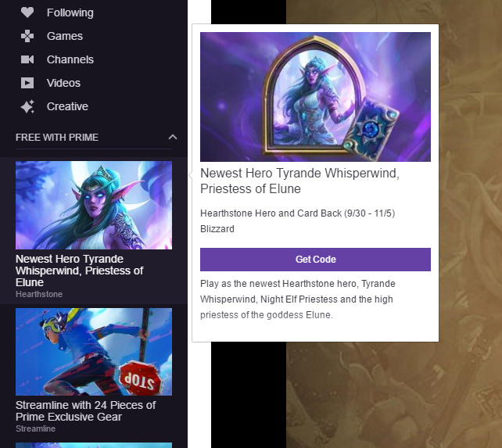502x448 pixels.
Task: Open the Following menu item
Action: pos(70,13)
